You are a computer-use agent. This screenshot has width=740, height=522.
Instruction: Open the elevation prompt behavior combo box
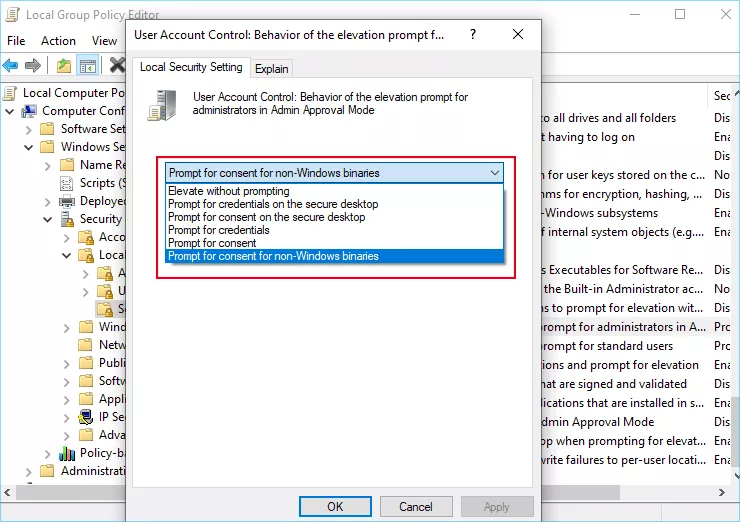[334, 173]
